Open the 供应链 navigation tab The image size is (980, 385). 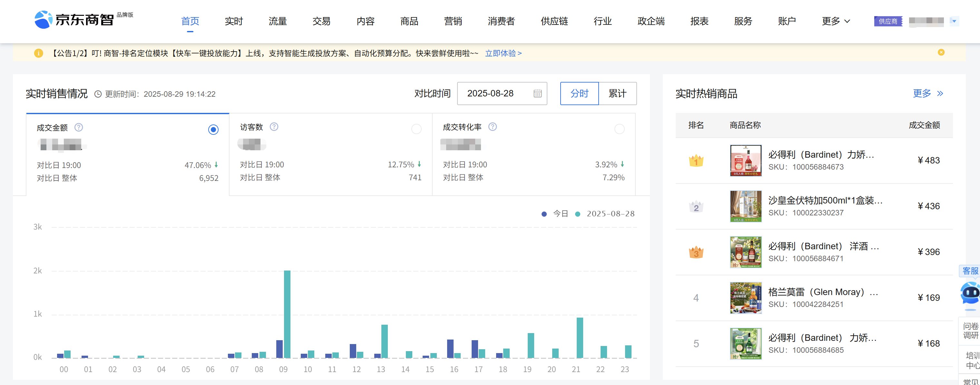[554, 21]
